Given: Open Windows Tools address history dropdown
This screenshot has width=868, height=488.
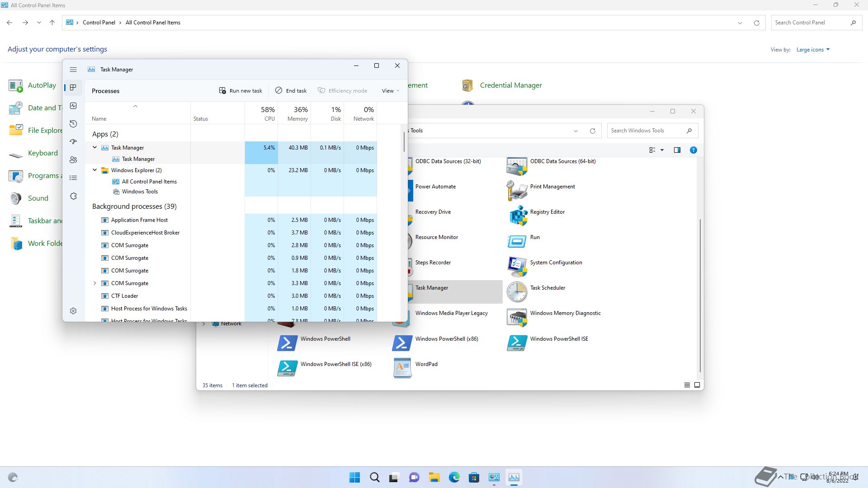Looking at the screenshot, I should [576, 131].
